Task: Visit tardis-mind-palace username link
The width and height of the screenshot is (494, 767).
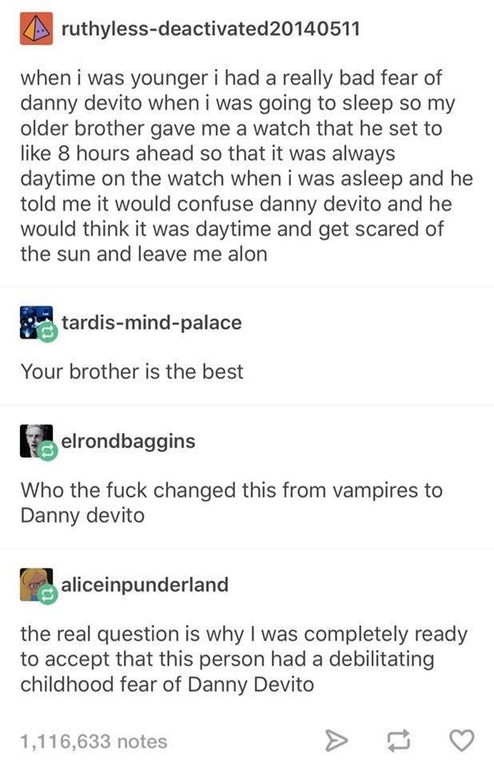Action: pyautogui.click(x=152, y=322)
